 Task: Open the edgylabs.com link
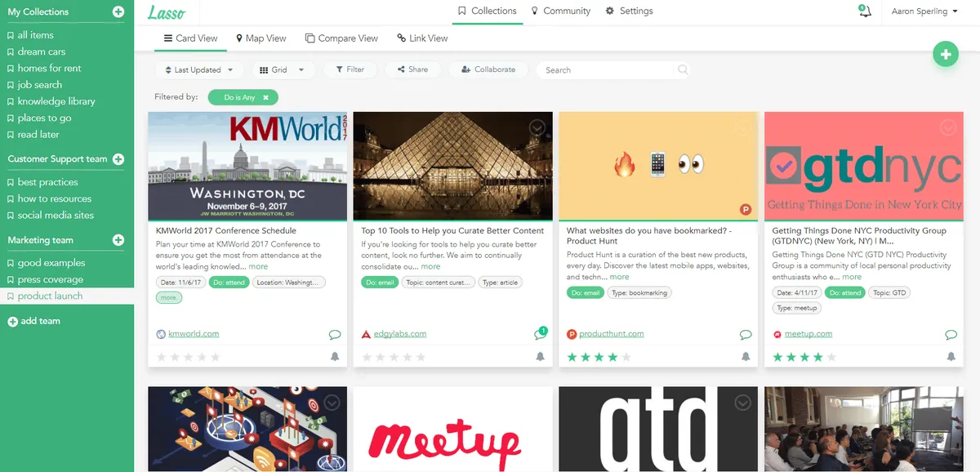pos(400,334)
